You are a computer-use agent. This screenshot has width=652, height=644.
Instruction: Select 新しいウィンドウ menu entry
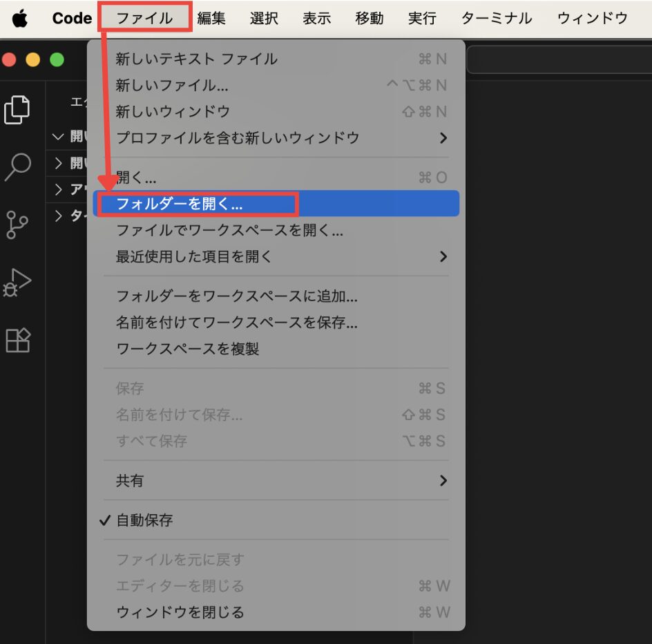tap(173, 112)
